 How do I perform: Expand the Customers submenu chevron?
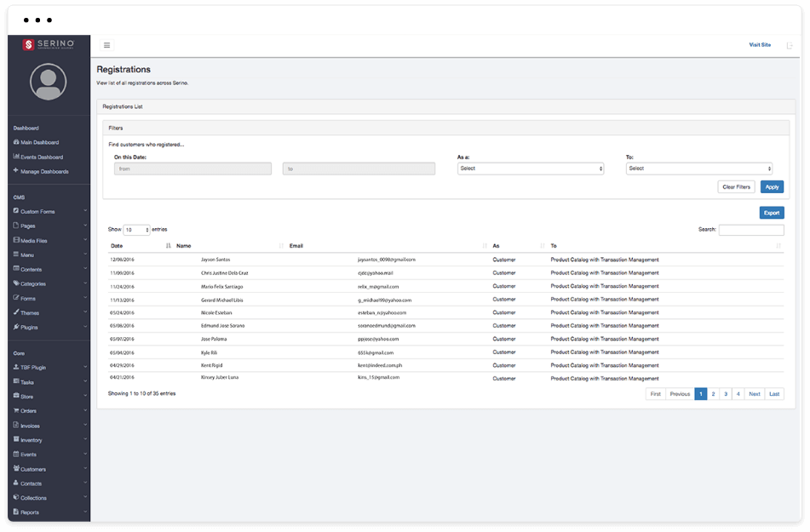[x=85, y=468]
